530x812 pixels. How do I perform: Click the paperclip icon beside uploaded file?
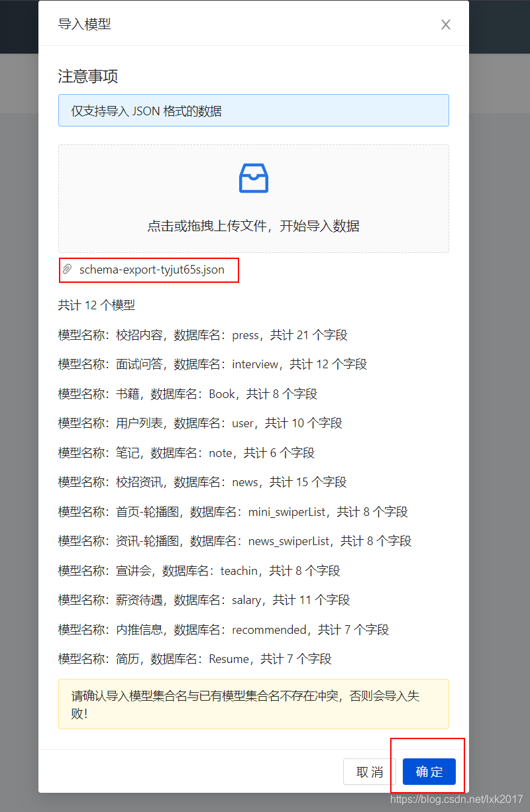pos(67,270)
